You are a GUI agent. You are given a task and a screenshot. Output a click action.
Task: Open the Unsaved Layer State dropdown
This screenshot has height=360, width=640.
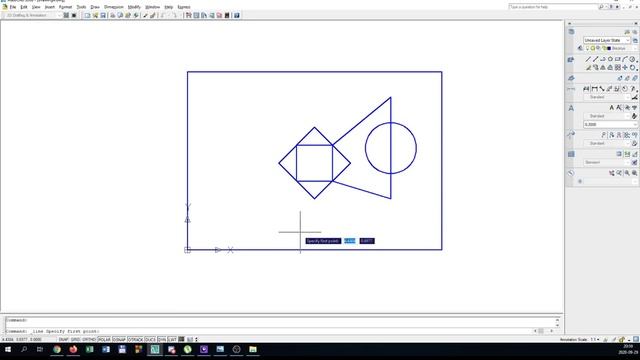point(607,40)
